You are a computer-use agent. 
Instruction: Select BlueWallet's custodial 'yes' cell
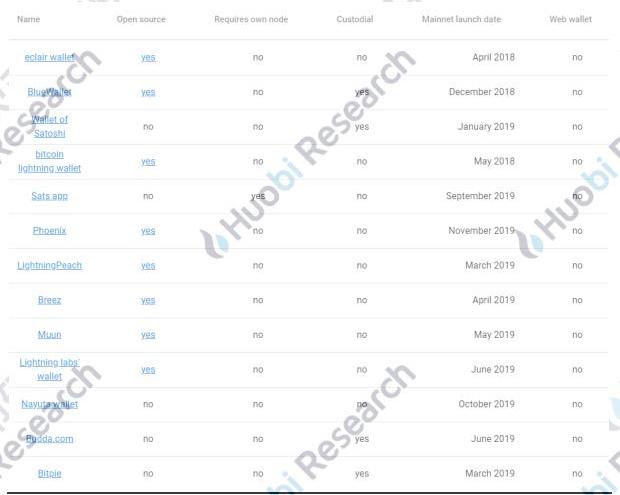(x=362, y=92)
